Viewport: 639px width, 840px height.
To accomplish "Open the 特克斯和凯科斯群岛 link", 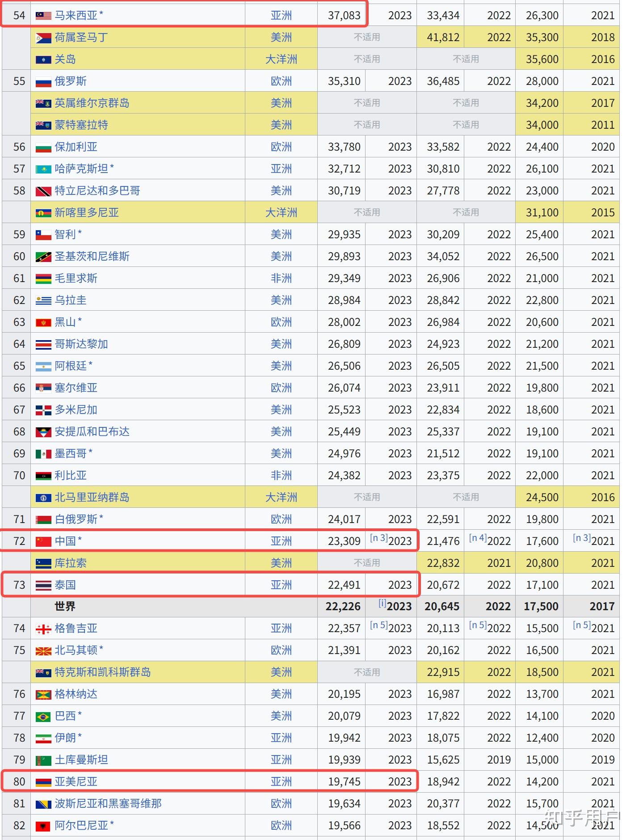I will 103,672.
